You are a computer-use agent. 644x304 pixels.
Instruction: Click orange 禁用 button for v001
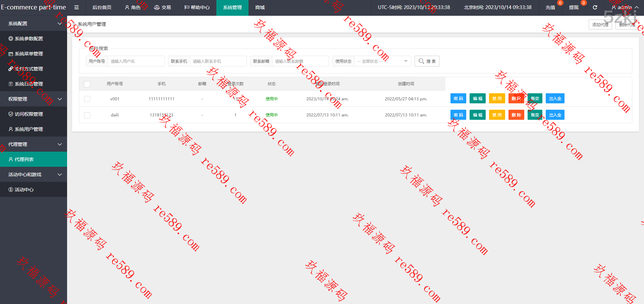(496, 99)
